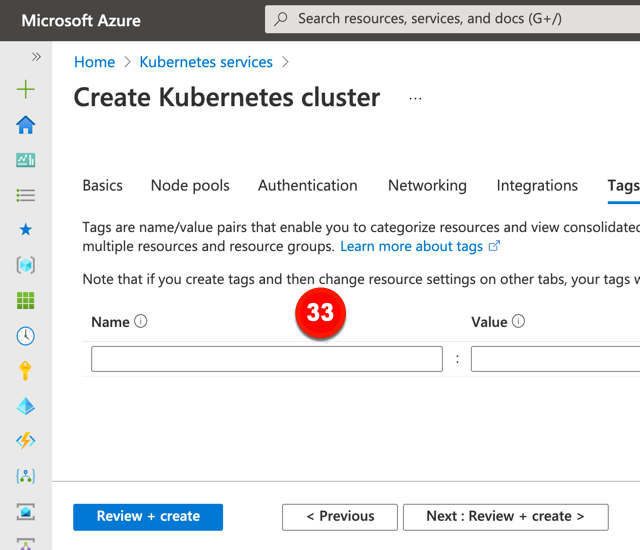Select the Networking tab
This screenshot has width=640, height=550.
click(427, 185)
